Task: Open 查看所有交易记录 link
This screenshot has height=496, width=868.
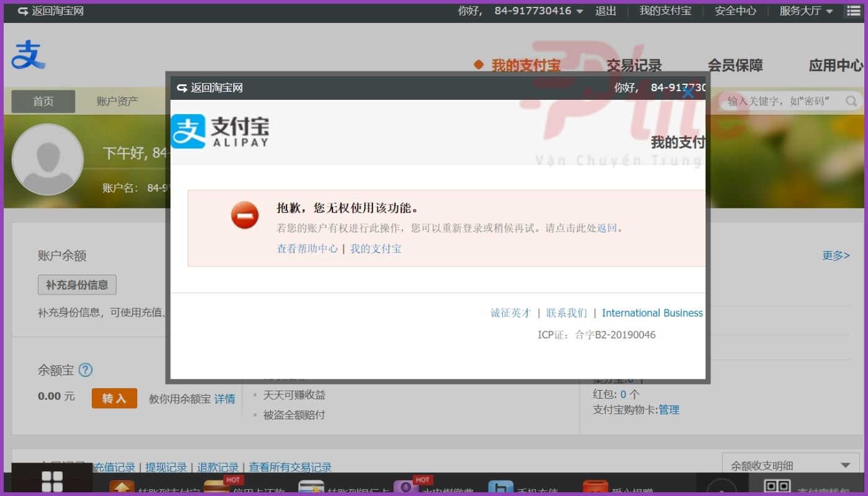Action: pos(290,467)
